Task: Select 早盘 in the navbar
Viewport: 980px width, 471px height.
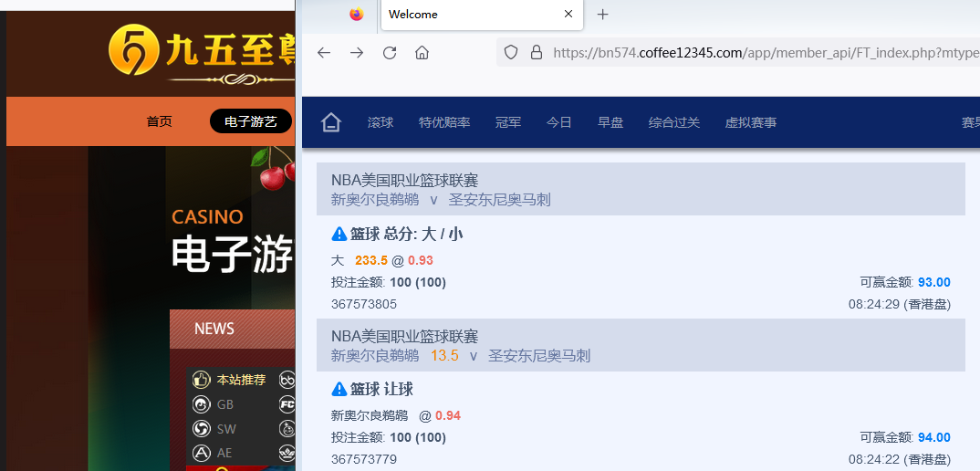Action: (x=610, y=122)
